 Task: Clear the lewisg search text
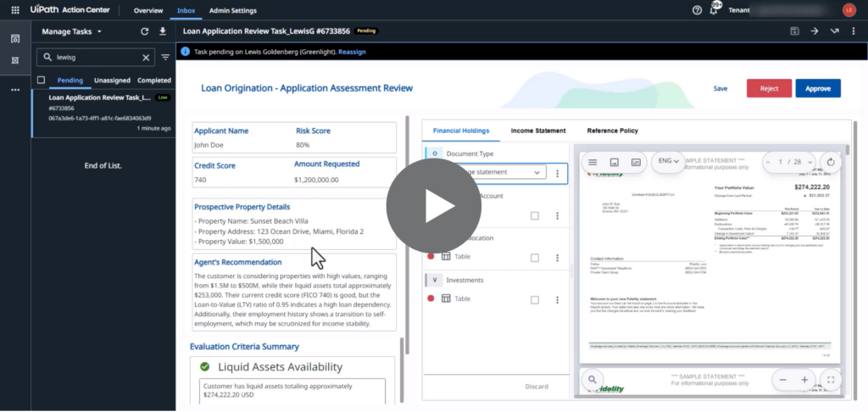click(146, 58)
